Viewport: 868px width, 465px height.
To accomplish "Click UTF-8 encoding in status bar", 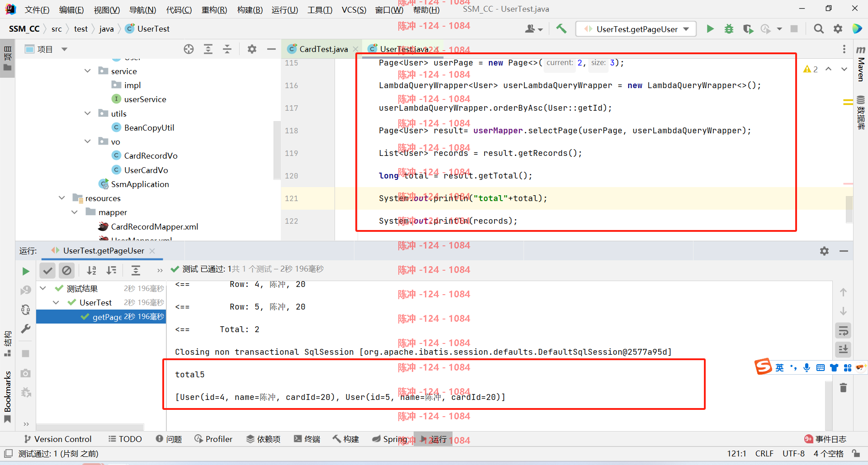I will tap(793, 453).
